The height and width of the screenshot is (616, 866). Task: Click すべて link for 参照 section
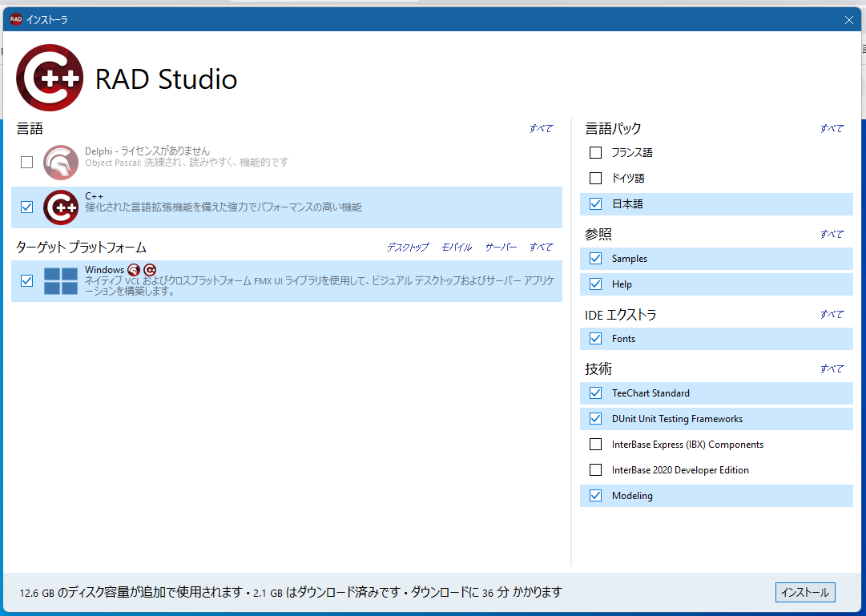click(832, 234)
